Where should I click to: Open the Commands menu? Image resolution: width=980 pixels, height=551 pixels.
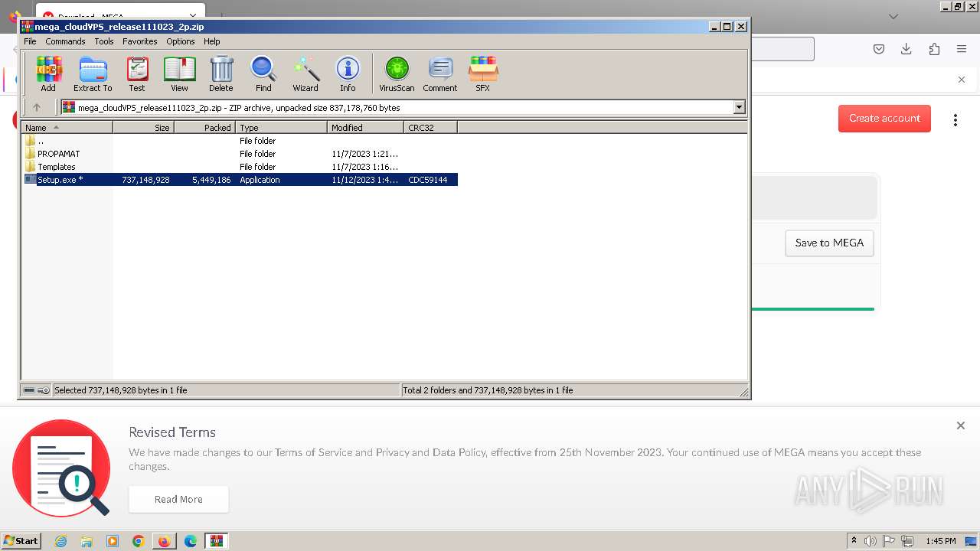coord(65,41)
